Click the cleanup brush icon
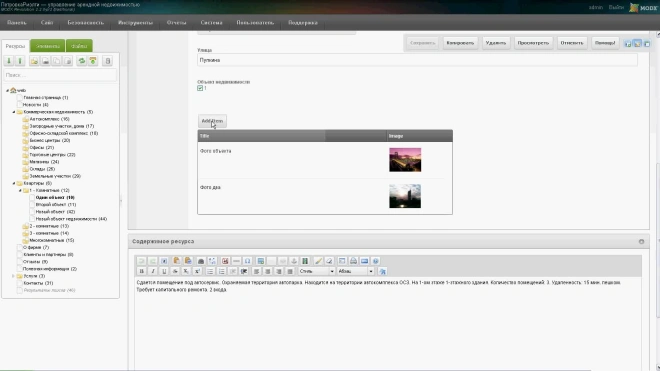 318,261
